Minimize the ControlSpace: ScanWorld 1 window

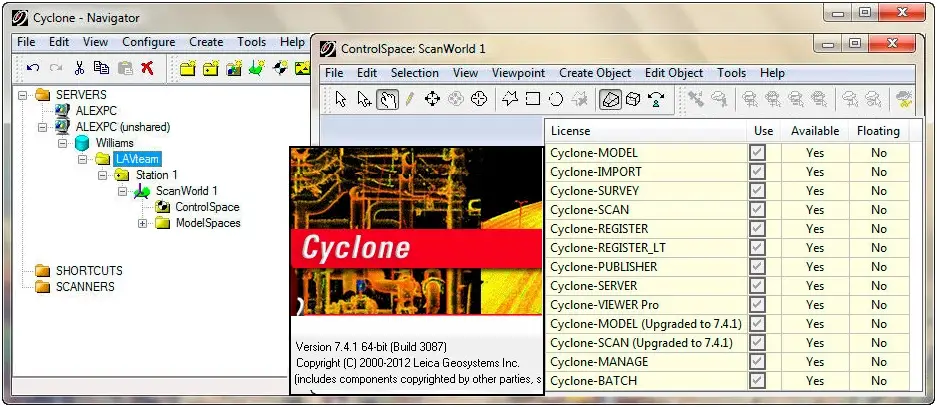coord(828,44)
